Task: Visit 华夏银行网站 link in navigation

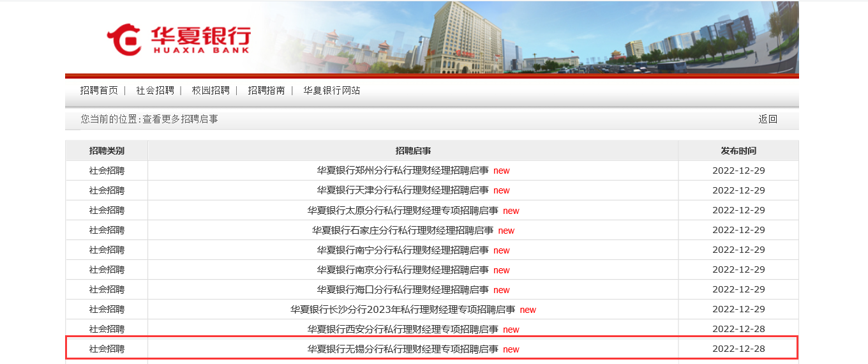Action: click(x=332, y=91)
